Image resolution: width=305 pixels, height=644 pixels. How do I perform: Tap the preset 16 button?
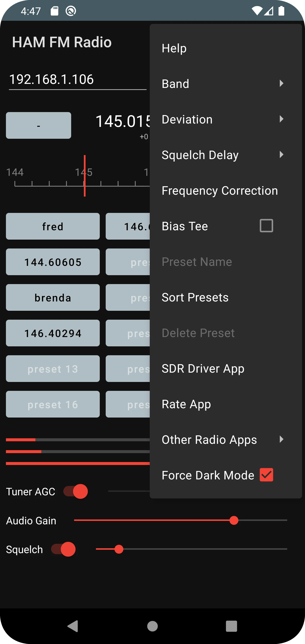tap(53, 404)
